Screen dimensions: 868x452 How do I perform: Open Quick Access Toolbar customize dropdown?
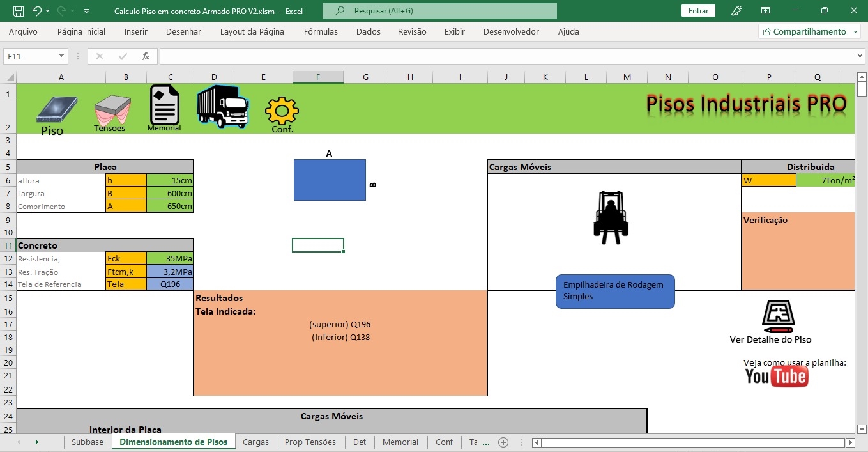[86, 11]
